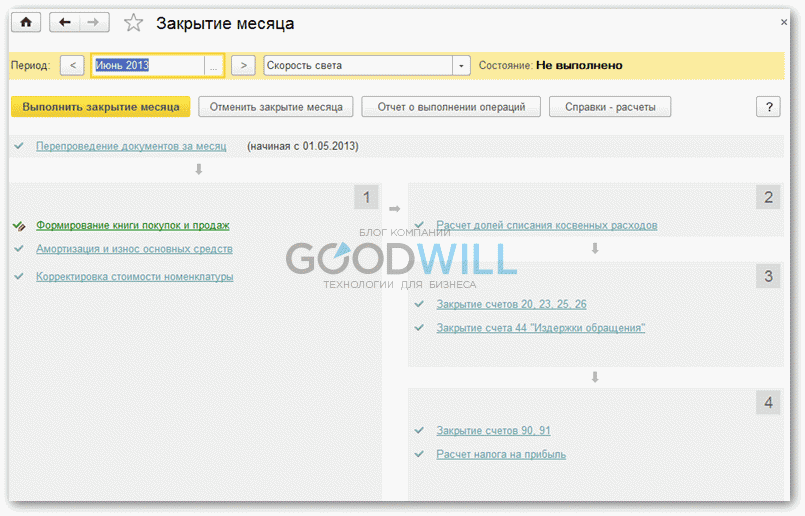Viewport: 805px width, 516px height.
Task: Open Справки - расчеты menu
Action: point(609,107)
